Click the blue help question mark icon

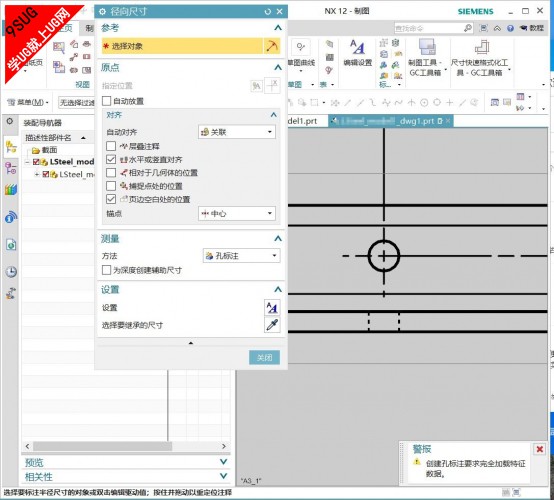tap(510, 28)
